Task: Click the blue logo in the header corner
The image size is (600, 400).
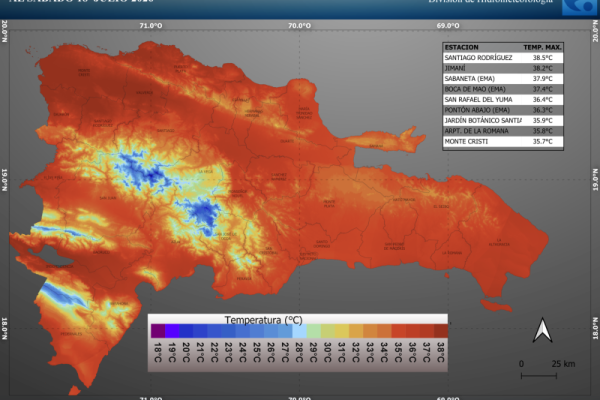Action: click(580, 7)
